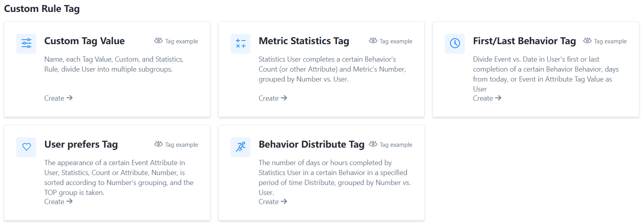Click the Custom Tag Value sliders icon
Screen dimensions: 644x224
(x=26, y=43)
